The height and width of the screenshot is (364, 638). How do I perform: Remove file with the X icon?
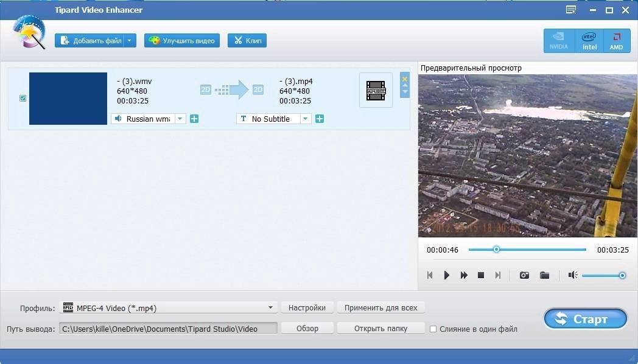[405, 79]
